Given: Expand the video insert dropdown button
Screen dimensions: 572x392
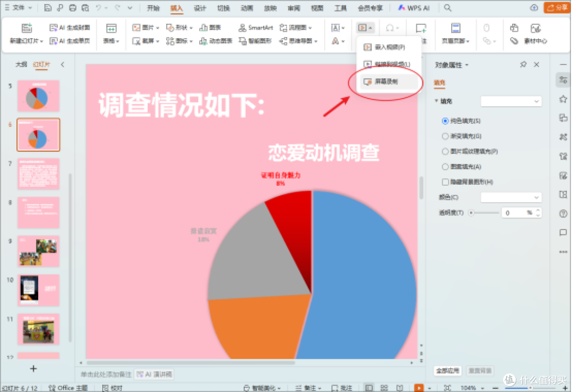Looking at the screenshot, I should click(365, 28).
